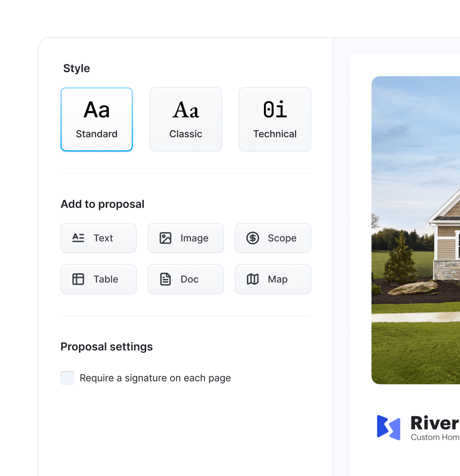Screen dimensions: 460x476
Task: Enable signature requirement on each page
Action: click(67, 378)
